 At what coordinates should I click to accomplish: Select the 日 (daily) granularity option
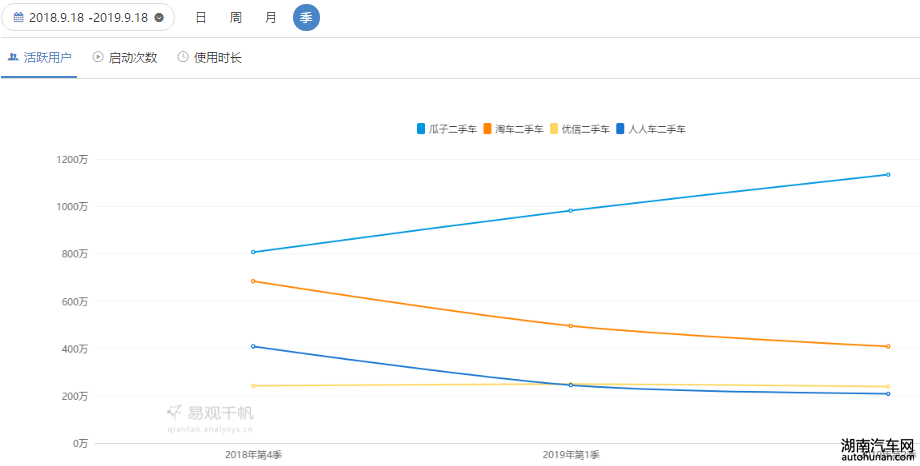(x=201, y=18)
